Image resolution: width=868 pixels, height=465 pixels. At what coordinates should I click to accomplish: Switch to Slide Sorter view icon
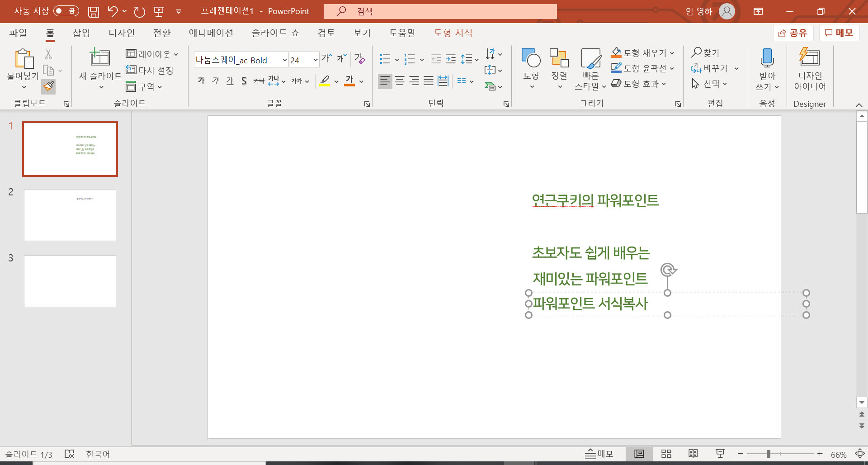tap(666, 454)
